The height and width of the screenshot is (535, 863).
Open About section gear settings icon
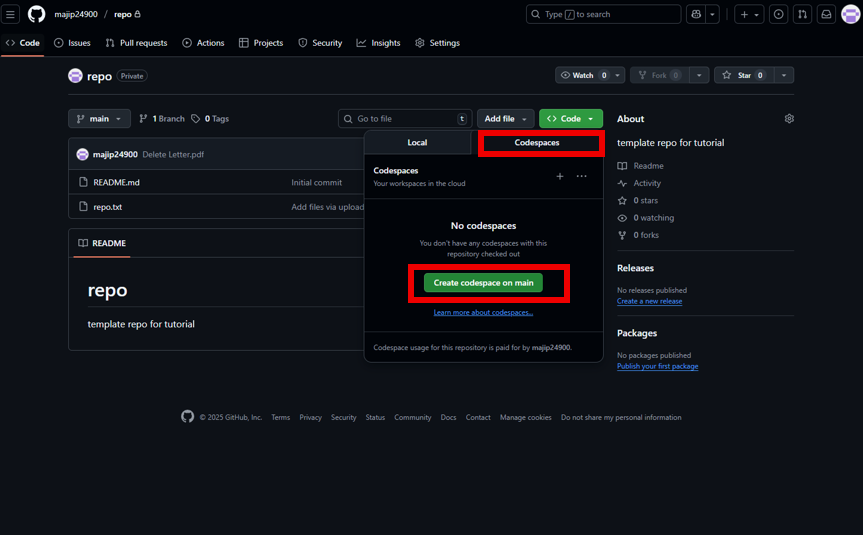(789, 119)
